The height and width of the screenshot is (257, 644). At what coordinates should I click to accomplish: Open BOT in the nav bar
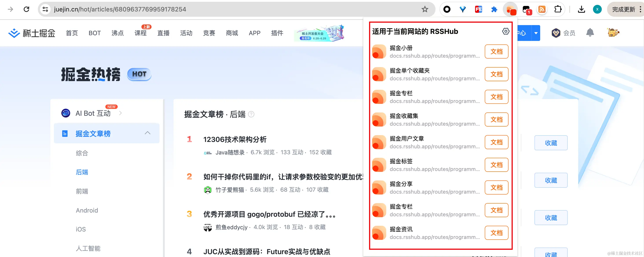95,33
